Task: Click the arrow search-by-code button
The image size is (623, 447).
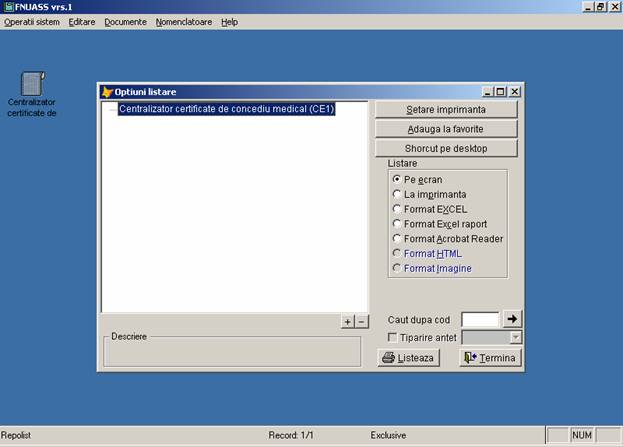Action: coord(511,319)
